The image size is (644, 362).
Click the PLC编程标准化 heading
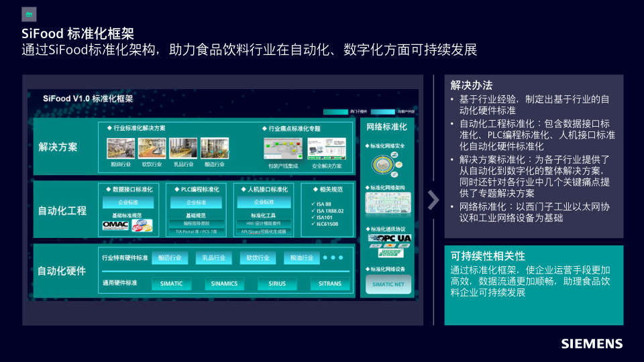point(197,189)
